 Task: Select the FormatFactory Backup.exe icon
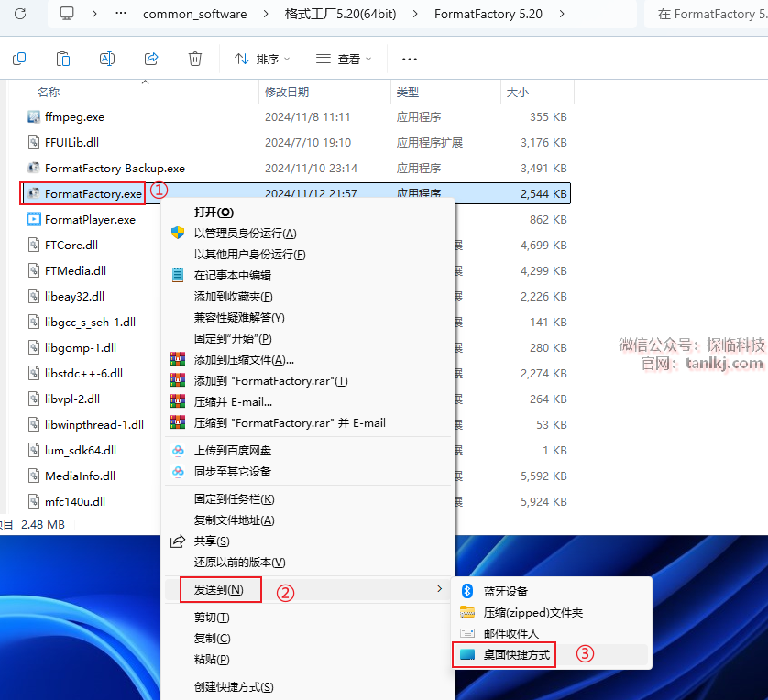tap(34, 168)
